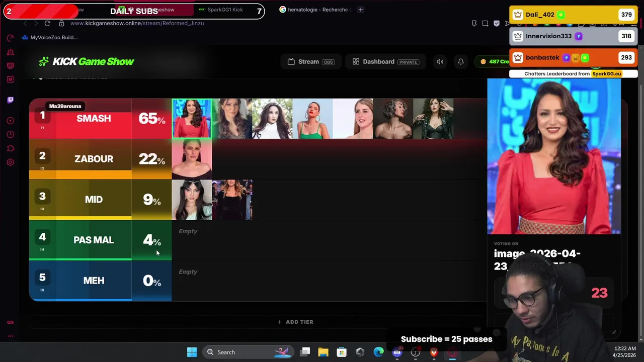
Task: Open the sidebar settings gear icon
Action: [11, 162]
